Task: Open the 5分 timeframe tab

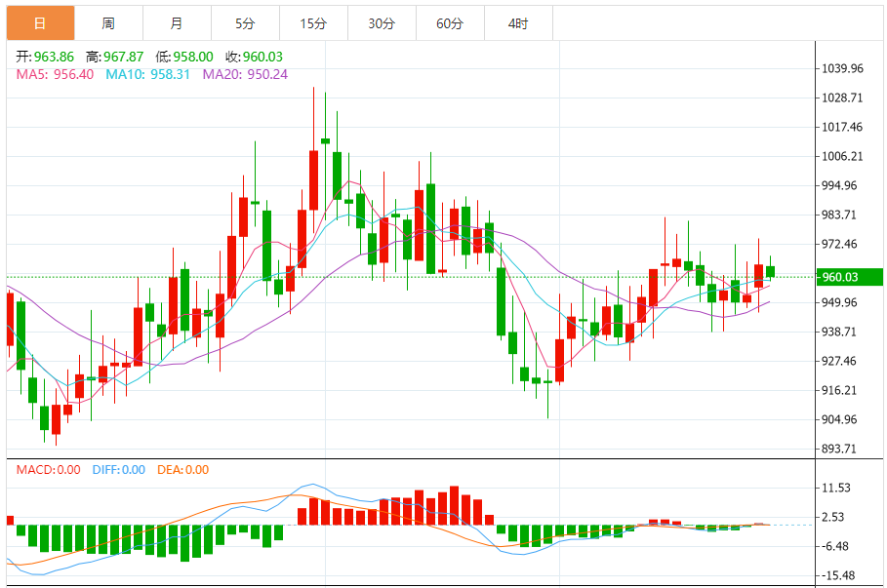Action: click(246, 23)
